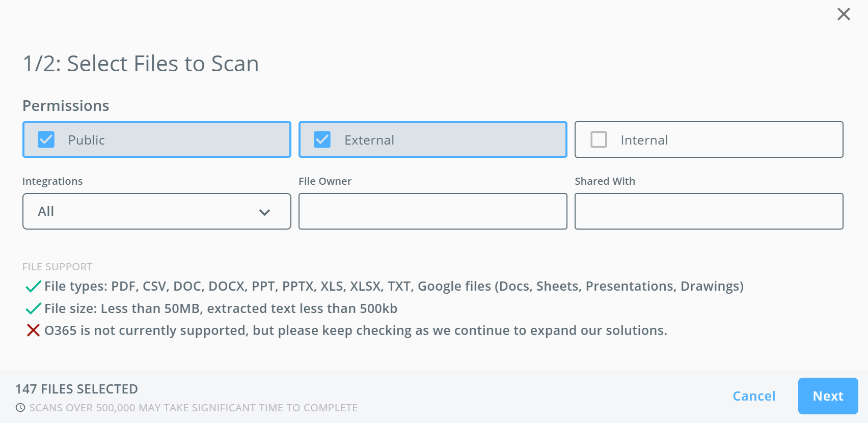Click the red X beside O365 notice

click(33, 331)
